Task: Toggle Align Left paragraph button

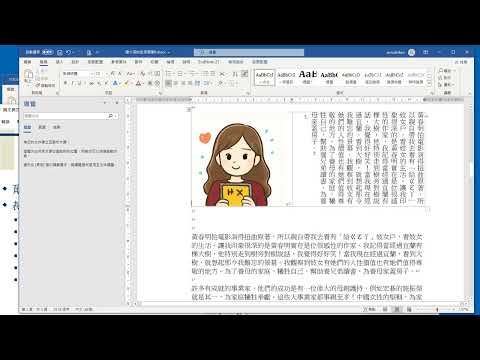Action: tap(168, 83)
